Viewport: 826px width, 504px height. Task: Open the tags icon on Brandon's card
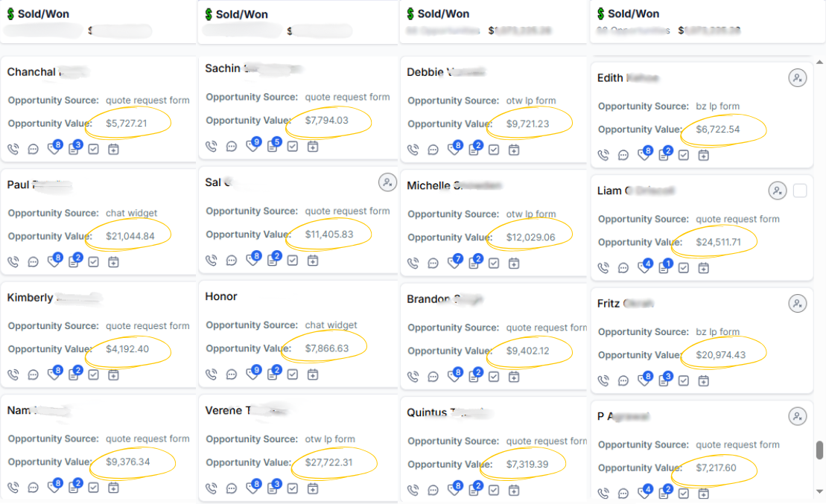click(x=454, y=377)
